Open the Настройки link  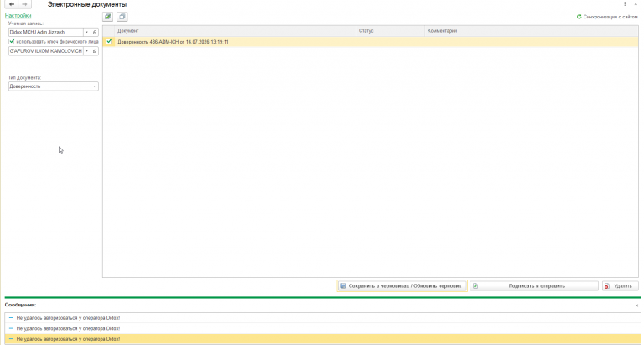18,16
